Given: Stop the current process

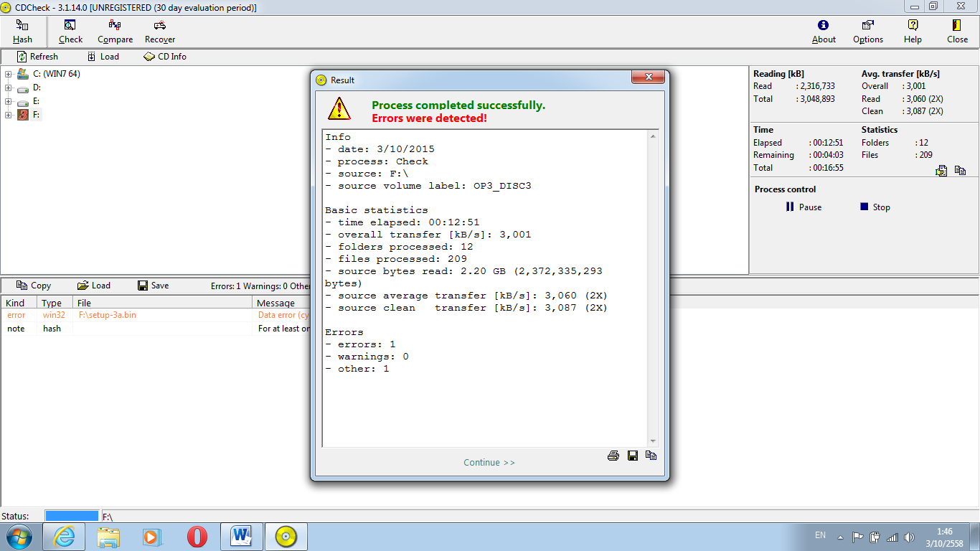Looking at the screenshot, I should tap(875, 207).
